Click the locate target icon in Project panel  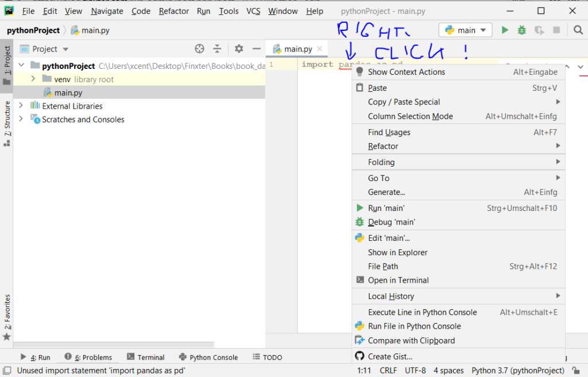[x=199, y=49]
